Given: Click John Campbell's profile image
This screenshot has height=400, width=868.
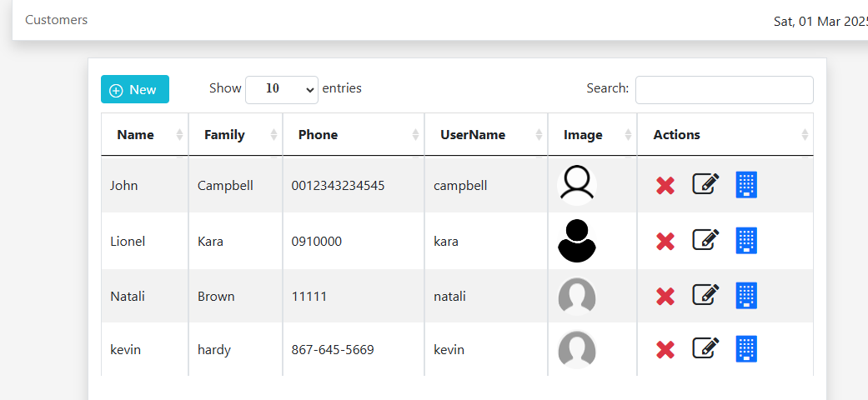Looking at the screenshot, I should [576, 184].
